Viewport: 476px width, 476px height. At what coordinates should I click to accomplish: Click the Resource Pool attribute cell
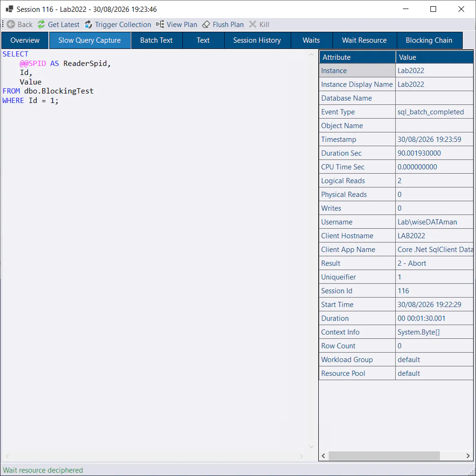(357, 373)
